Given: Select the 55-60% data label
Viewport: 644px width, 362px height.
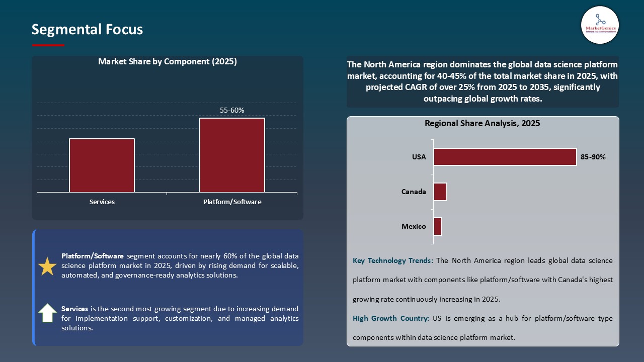Looking at the screenshot, I should 231,110.
